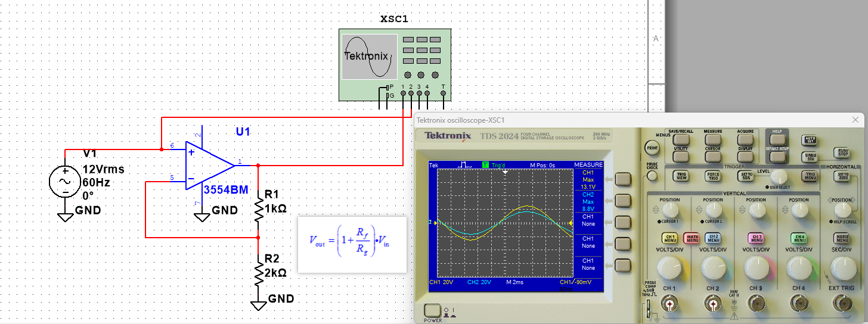Toggle the yellow CH 1 MENU button
This screenshot has height=324, width=868.
tap(669, 238)
